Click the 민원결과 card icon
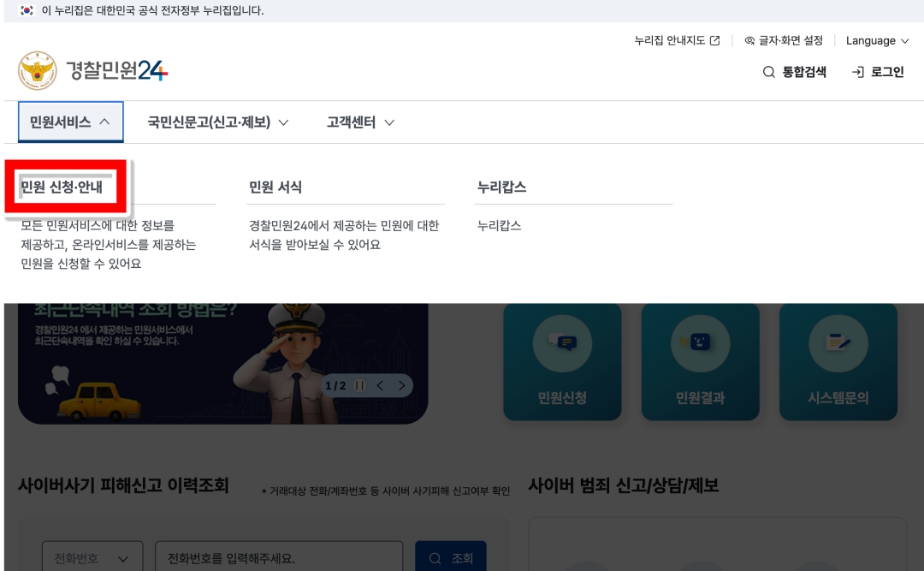The image size is (924, 571). pyautogui.click(x=700, y=343)
